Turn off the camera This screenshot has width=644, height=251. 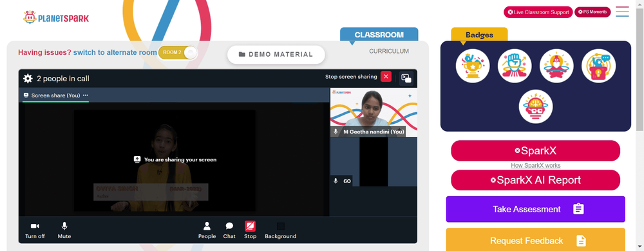pos(35,230)
